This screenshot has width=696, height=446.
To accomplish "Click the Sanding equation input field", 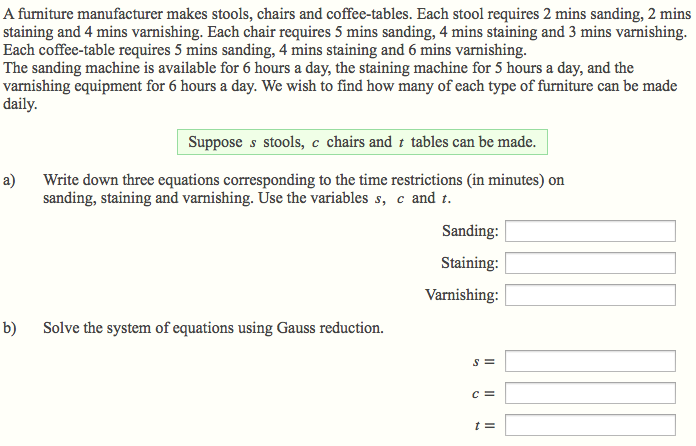I will (x=590, y=231).
